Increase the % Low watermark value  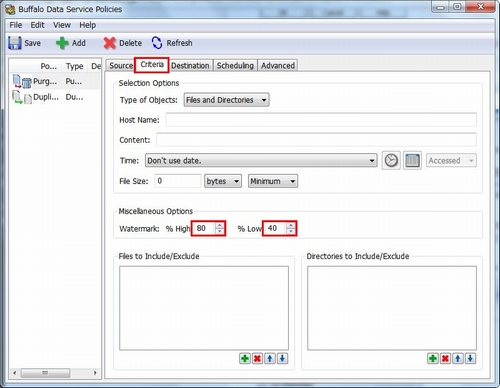coord(291,225)
